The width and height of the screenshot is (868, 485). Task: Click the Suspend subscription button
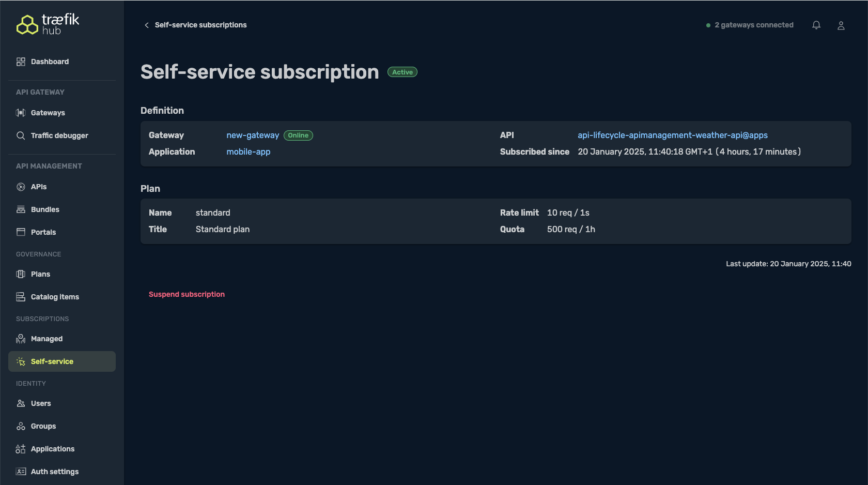[187, 294]
